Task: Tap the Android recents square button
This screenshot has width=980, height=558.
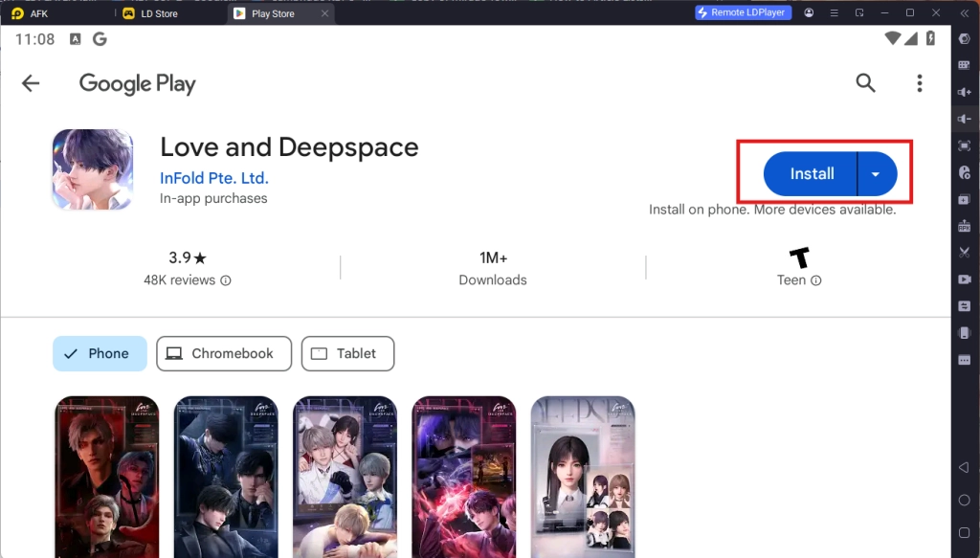Action: [x=965, y=532]
